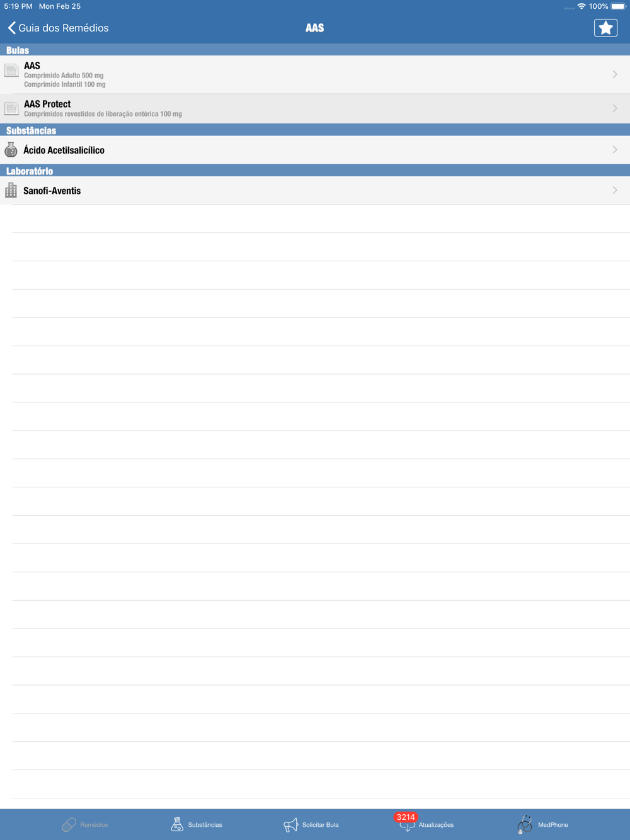The width and height of the screenshot is (630, 840).
Task: Click the building icon beside Sanofi-Aventis
Action: [x=11, y=190]
